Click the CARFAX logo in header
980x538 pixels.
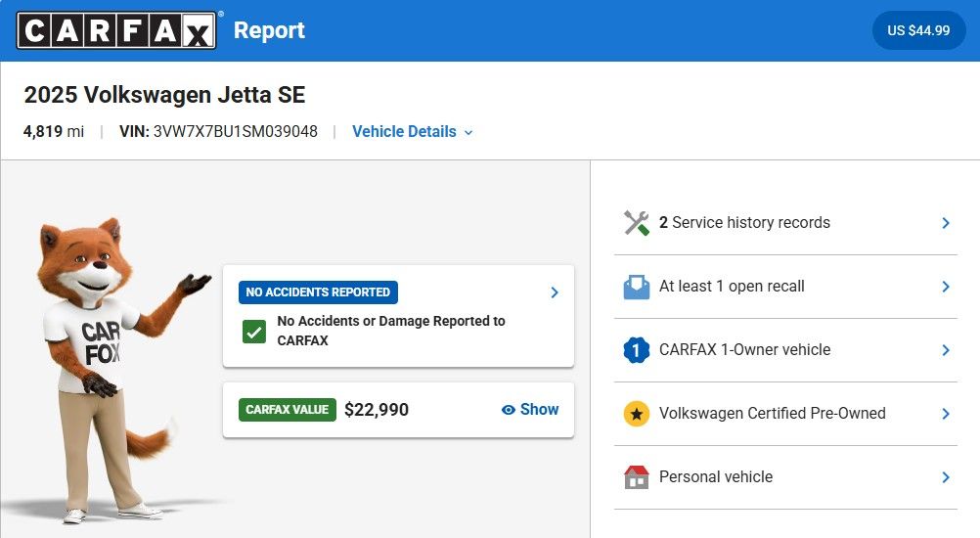(x=115, y=30)
